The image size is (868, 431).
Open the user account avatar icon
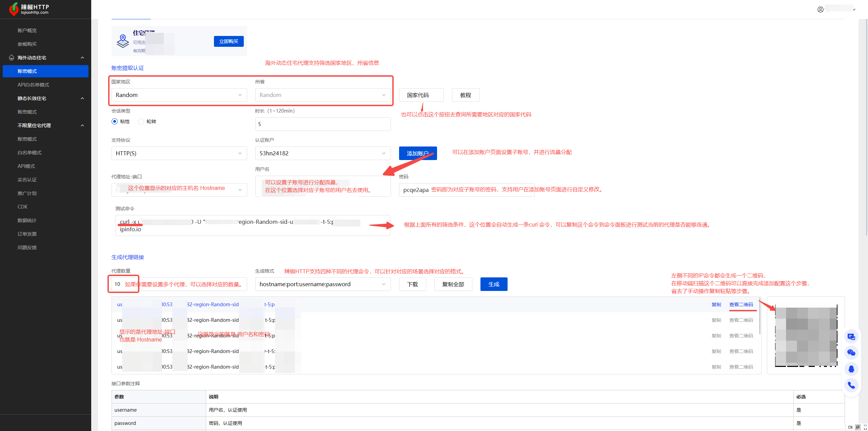point(820,9)
